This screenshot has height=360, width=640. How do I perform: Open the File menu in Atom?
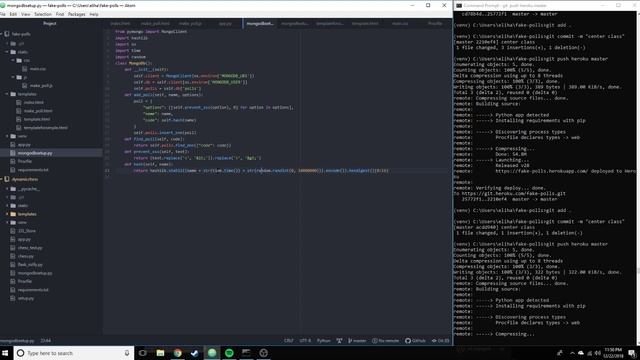2,14
